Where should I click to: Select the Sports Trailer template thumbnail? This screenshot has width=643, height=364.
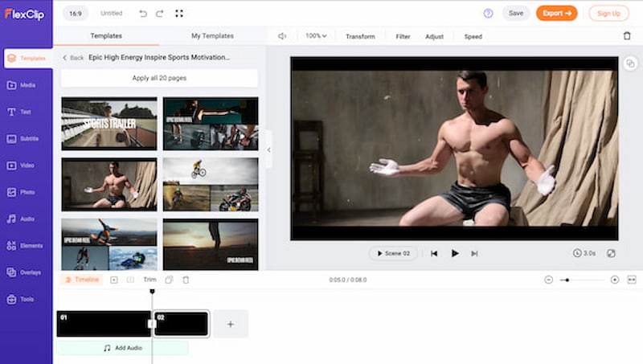point(109,123)
